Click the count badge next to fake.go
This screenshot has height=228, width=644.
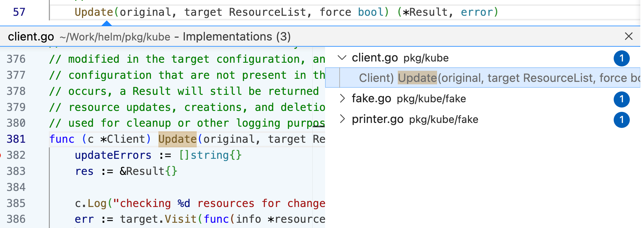621,99
